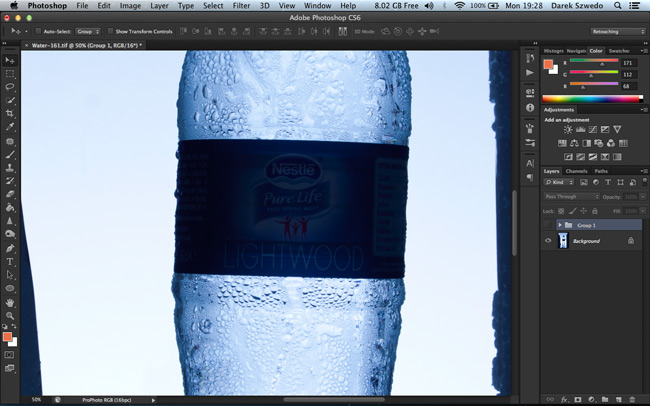Select the Rectangular Marquee tool
The width and height of the screenshot is (650, 406).
pos(10,74)
